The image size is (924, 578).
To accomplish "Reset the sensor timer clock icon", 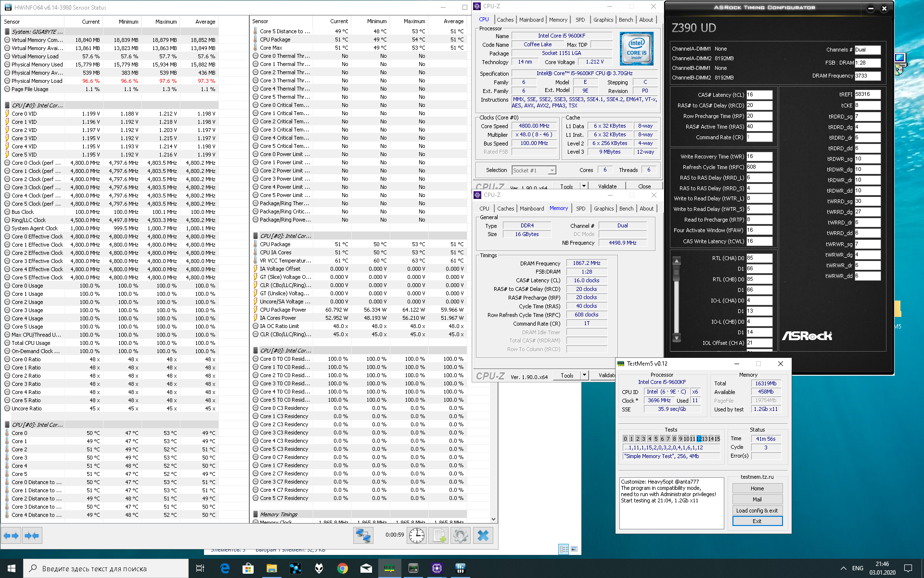I will [x=416, y=536].
